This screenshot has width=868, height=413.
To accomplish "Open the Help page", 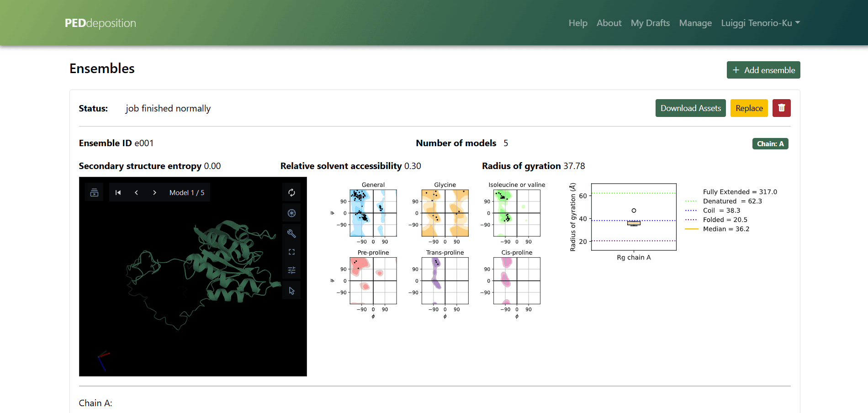I will [577, 22].
